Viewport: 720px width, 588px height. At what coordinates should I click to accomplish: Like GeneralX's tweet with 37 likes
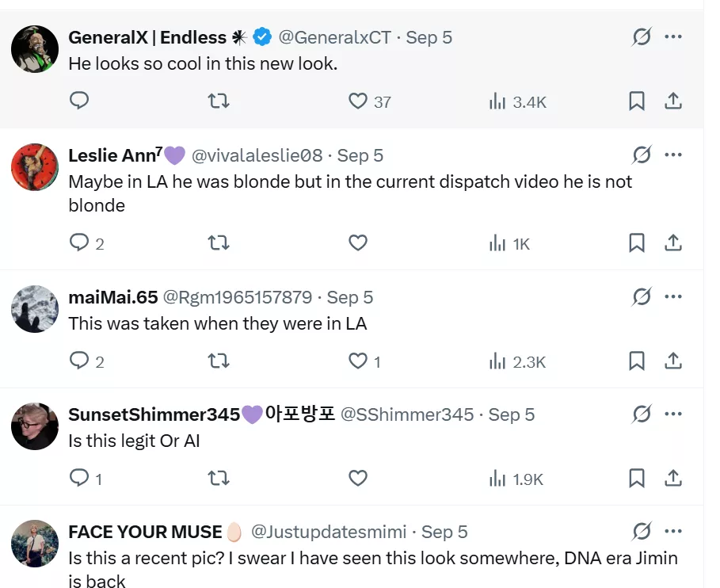[x=358, y=101]
